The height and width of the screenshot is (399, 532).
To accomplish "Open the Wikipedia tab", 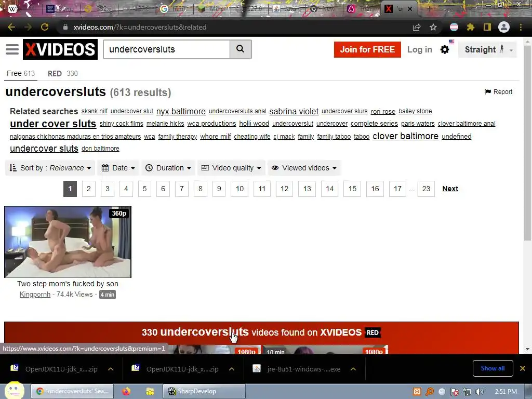I will pyautogui.click(x=12, y=8).
